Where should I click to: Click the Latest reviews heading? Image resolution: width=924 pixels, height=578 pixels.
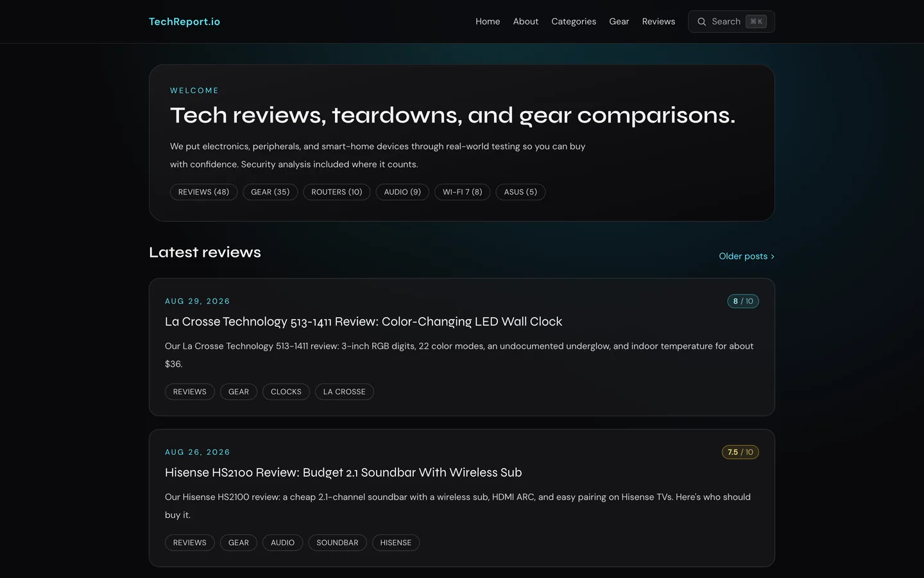[x=205, y=252]
